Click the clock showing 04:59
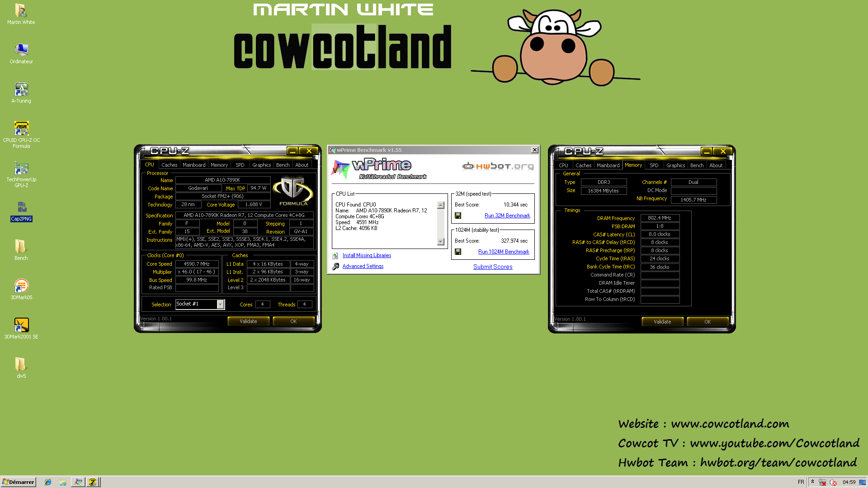Screen dimensions: 868x488 point(849,483)
